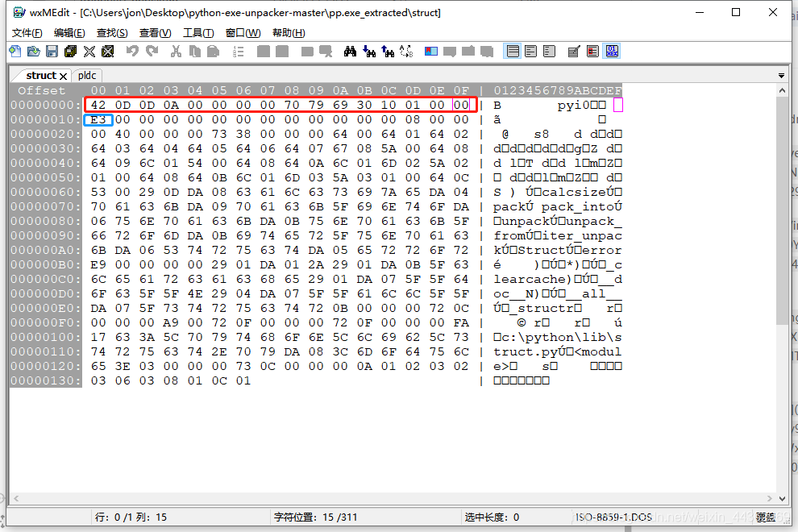This screenshot has width=798, height=532.
Task: Open the 帮助(H) menu
Action: (x=289, y=32)
